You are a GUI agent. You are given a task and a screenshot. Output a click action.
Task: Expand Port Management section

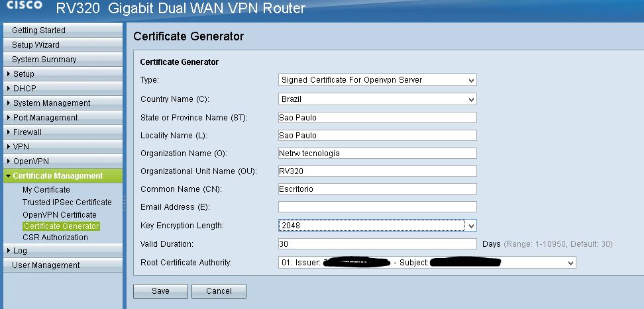point(63,117)
